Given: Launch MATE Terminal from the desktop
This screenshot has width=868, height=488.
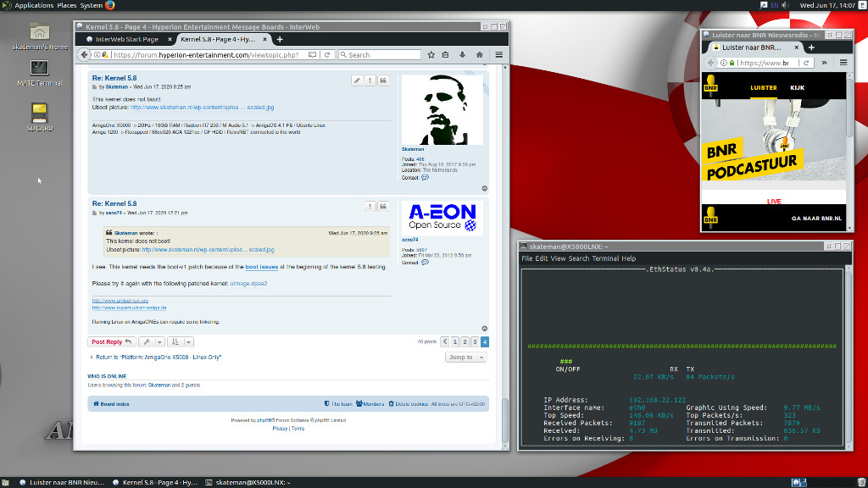Looking at the screenshot, I should (40, 73).
